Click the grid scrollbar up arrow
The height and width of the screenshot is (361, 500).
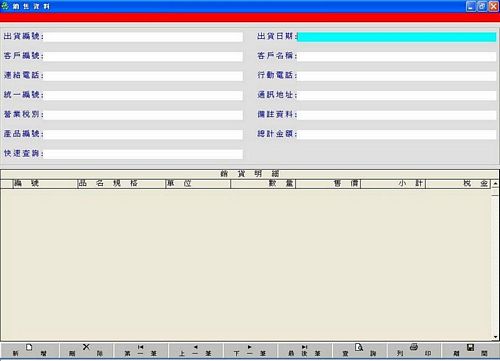pyautogui.click(x=495, y=183)
